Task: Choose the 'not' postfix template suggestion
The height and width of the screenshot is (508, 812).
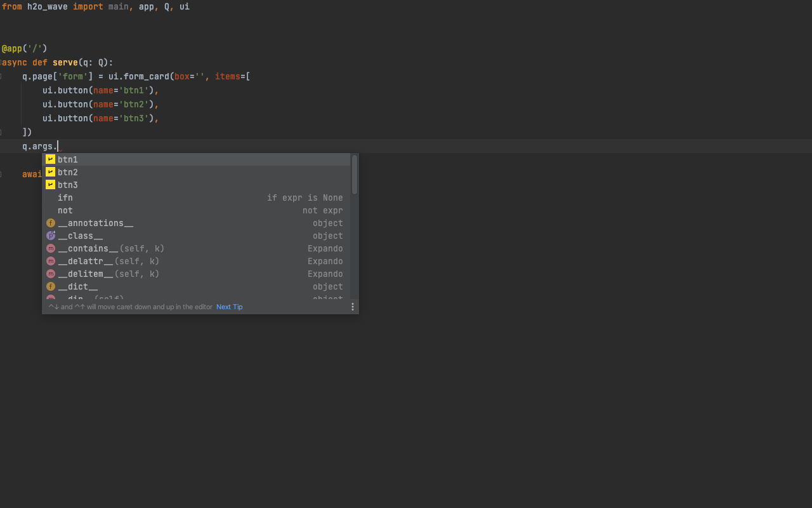Action: [x=65, y=210]
